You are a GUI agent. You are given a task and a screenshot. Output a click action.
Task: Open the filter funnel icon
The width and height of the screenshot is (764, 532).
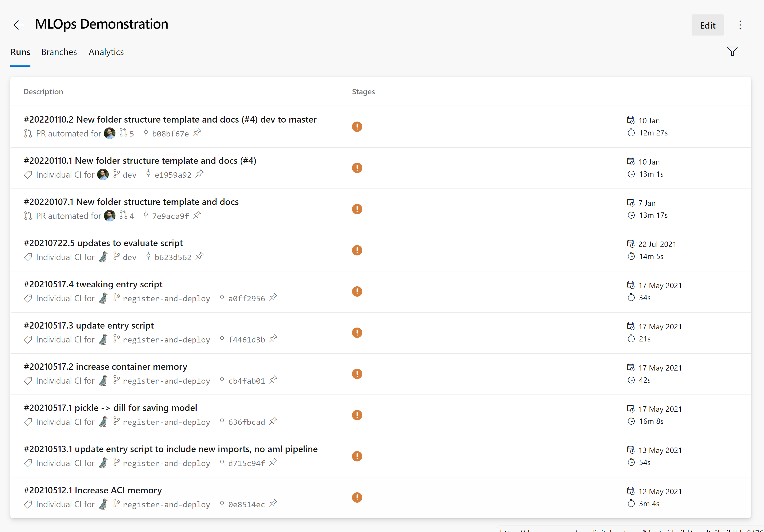(732, 52)
